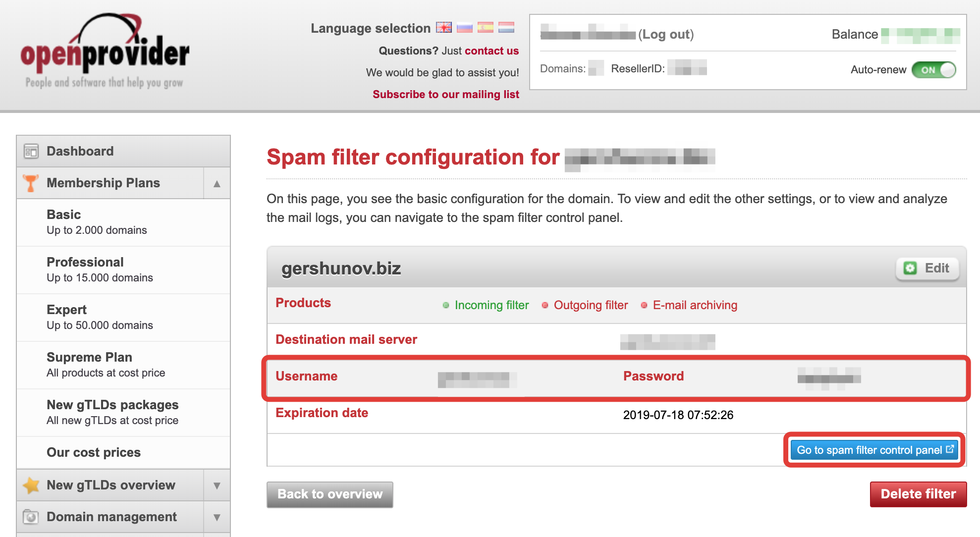Click the blurred Username value
Viewport: 980px width, 537px height.
click(x=478, y=379)
